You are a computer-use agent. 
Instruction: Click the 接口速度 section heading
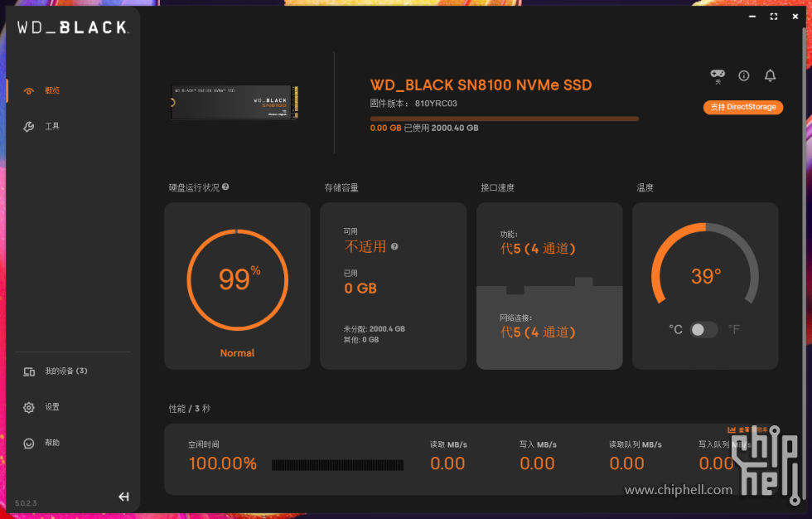coord(498,187)
